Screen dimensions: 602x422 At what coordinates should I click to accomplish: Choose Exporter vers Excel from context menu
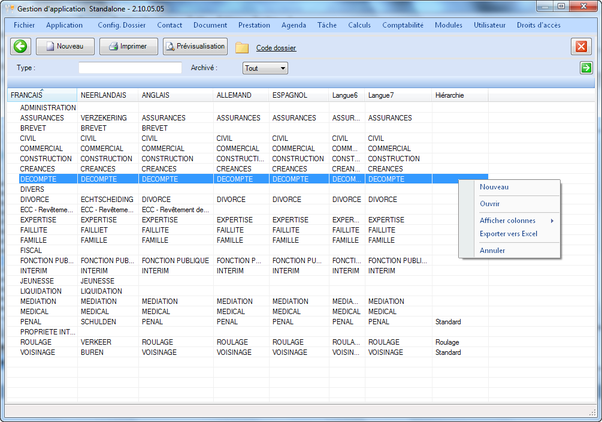pos(508,233)
